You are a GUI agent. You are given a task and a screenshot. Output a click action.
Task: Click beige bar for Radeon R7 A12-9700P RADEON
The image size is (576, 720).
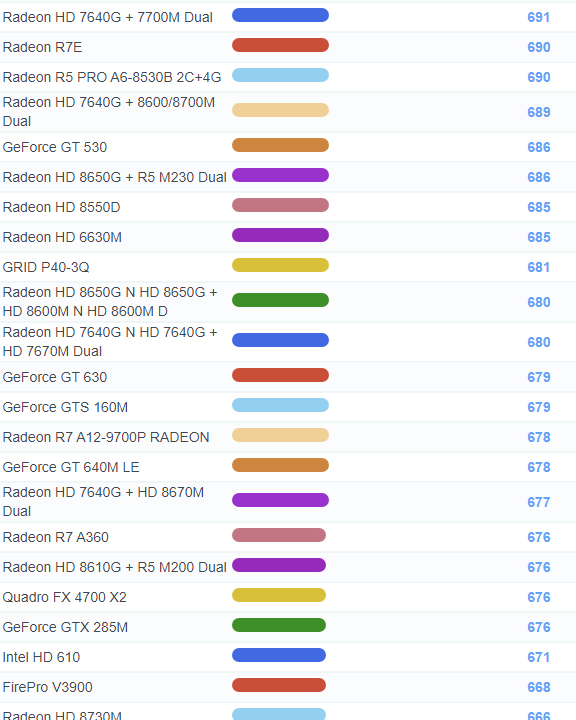pos(280,435)
